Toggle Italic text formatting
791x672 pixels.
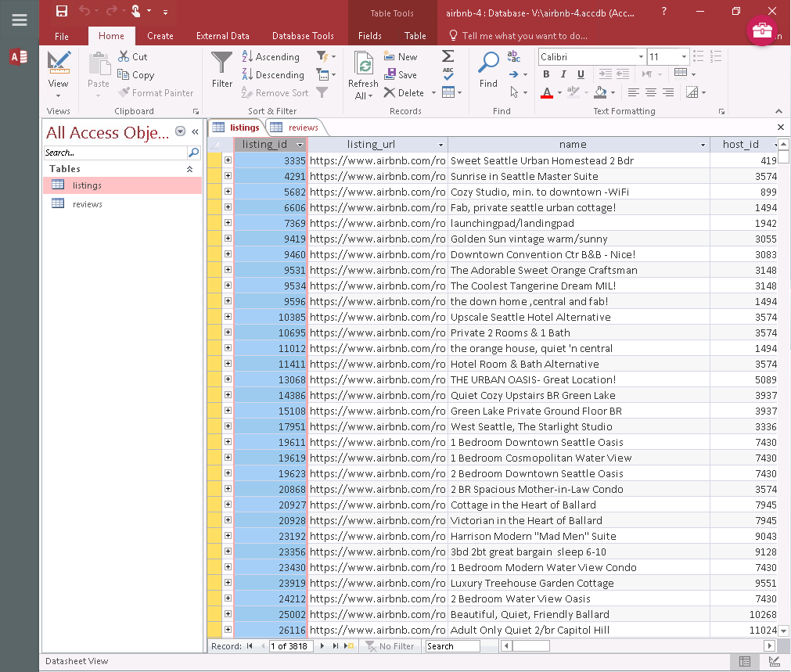(563, 74)
